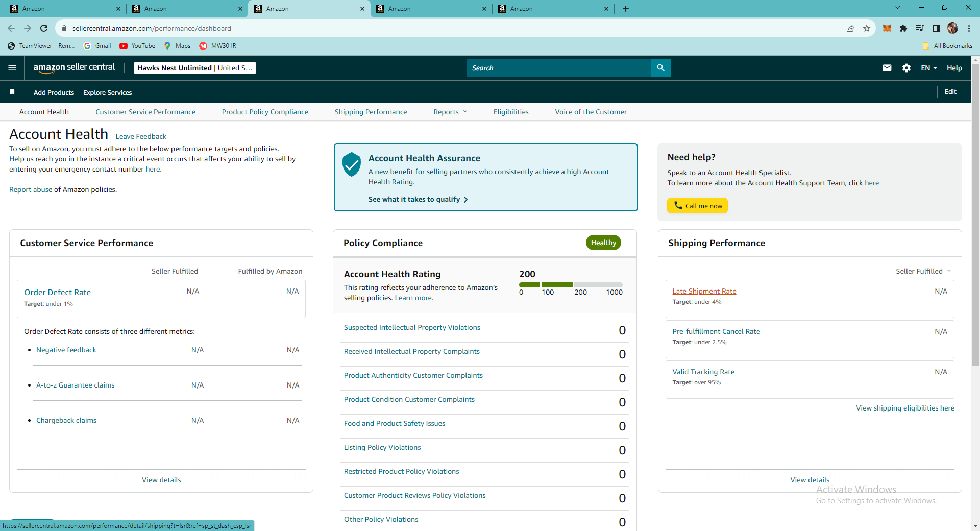Open a new browser tab

(x=626, y=9)
